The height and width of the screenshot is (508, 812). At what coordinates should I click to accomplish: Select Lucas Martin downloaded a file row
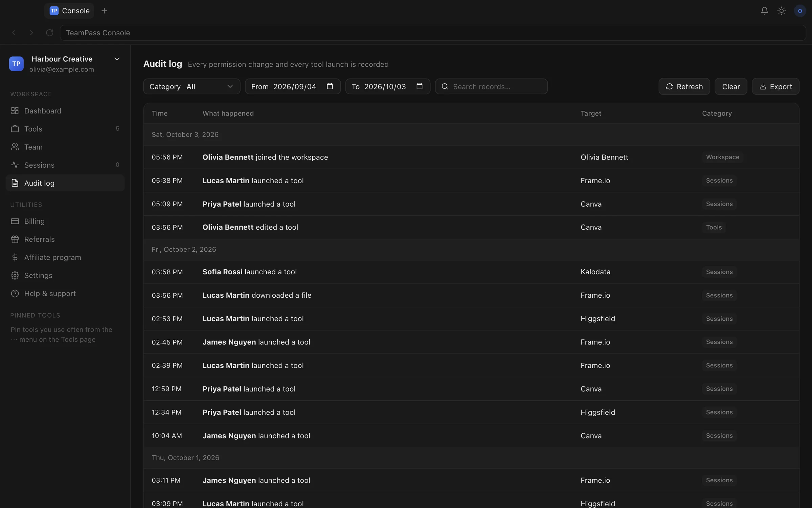tap(471, 295)
